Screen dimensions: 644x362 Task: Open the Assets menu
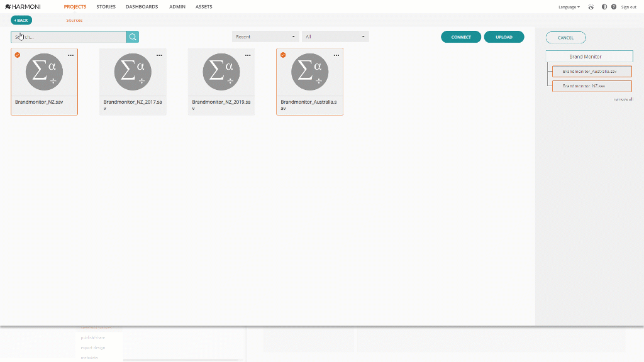click(x=204, y=6)
